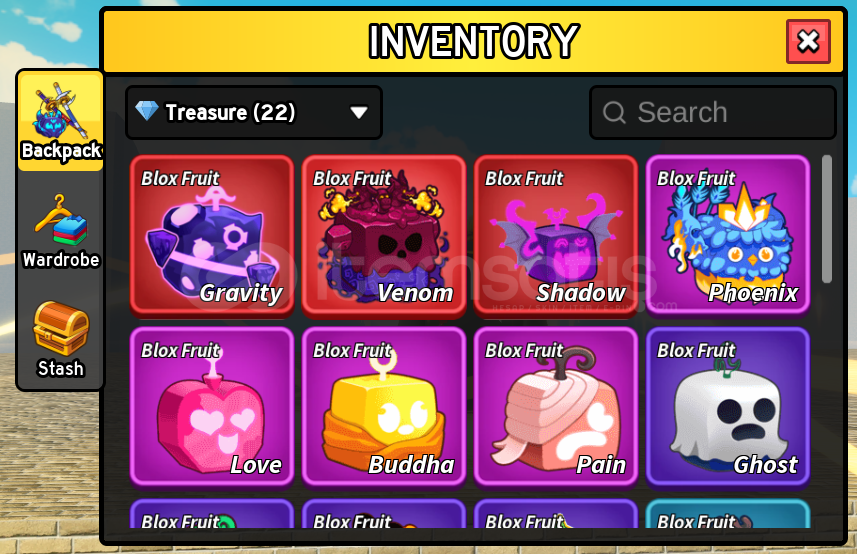Close the Inventory window
The width and height of the screenshot is (857, 554).
808,42
